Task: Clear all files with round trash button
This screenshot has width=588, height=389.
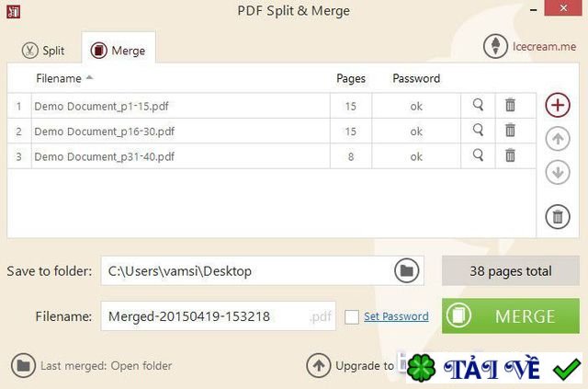Action: click(558, 217)
